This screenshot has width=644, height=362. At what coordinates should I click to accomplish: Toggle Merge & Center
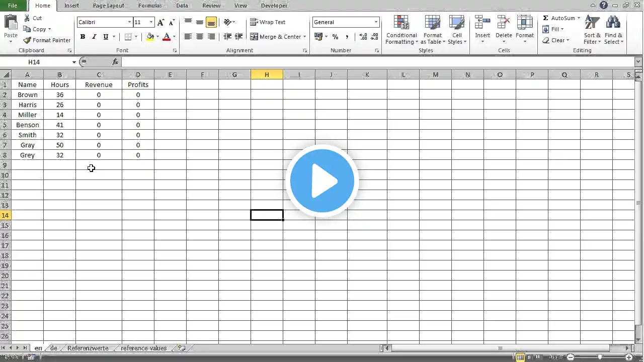pos(275,37)
